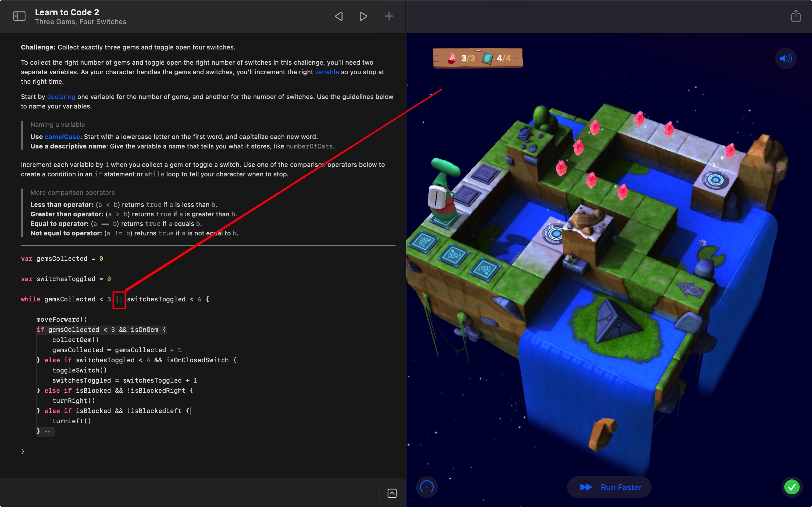Click the gems and switches score banner
This screenshot has width=812, height=507.
pos(478,58)
